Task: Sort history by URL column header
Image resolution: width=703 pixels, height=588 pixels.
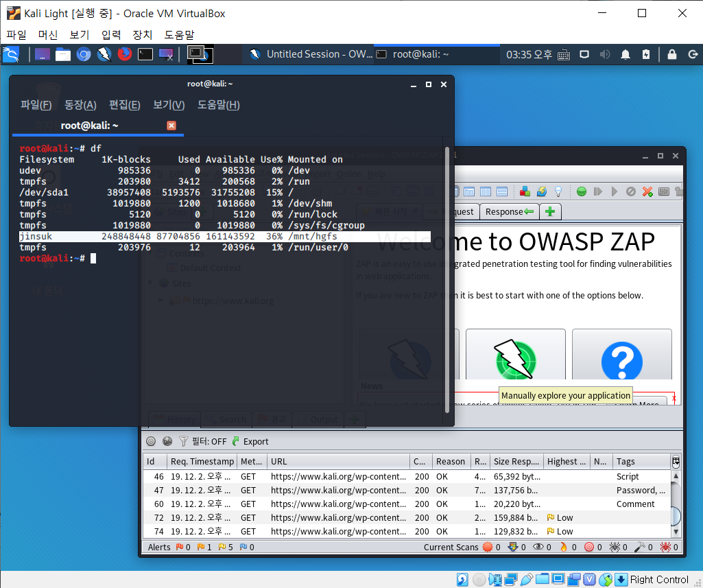Action: pyautogui.click(x=338, y=462)
